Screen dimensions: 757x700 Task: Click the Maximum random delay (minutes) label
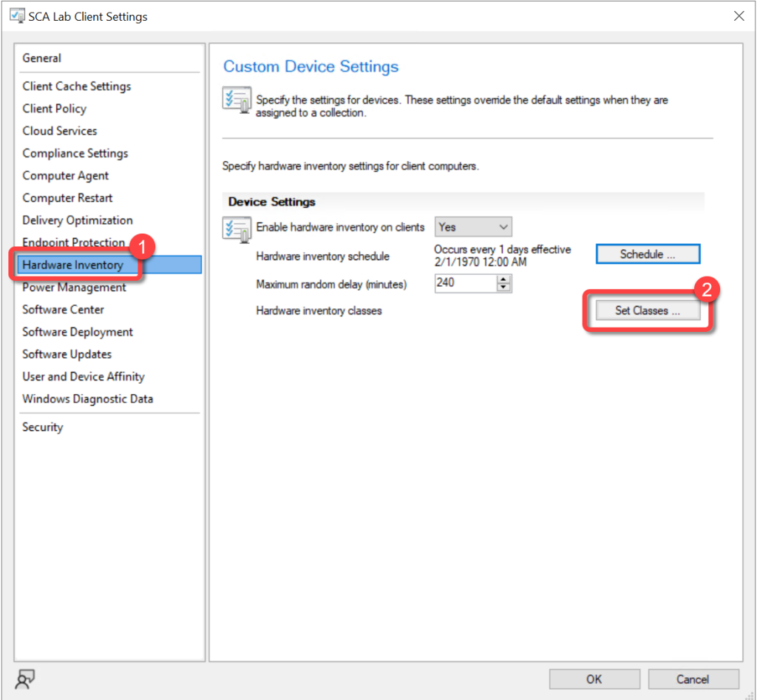pyautogui.click(x=332, y=285)
